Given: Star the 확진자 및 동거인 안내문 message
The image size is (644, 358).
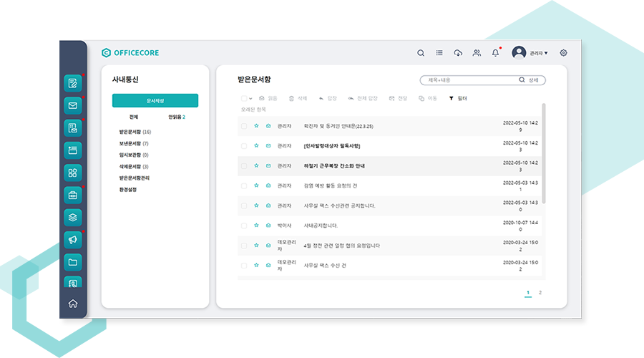Looking at the screenshot, I should pyautogui.click(x=256, y=126).
